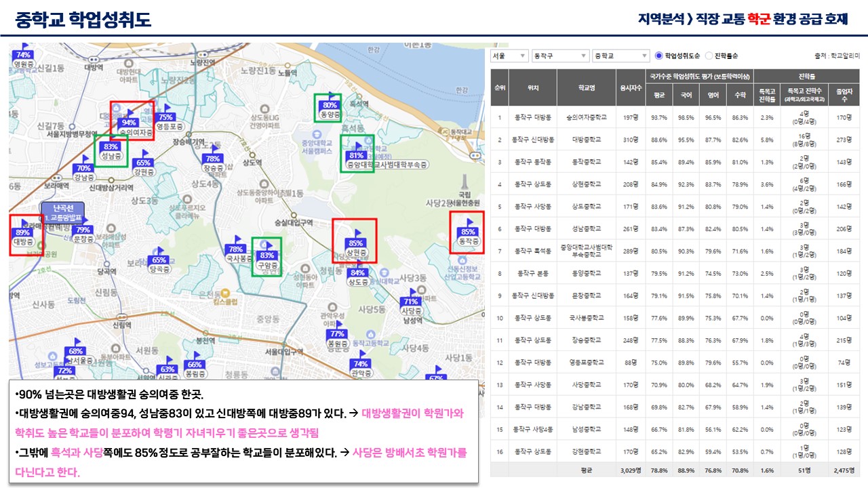
Task: Click the 310명 examinee count cell
Action: (x=631, y=140)
